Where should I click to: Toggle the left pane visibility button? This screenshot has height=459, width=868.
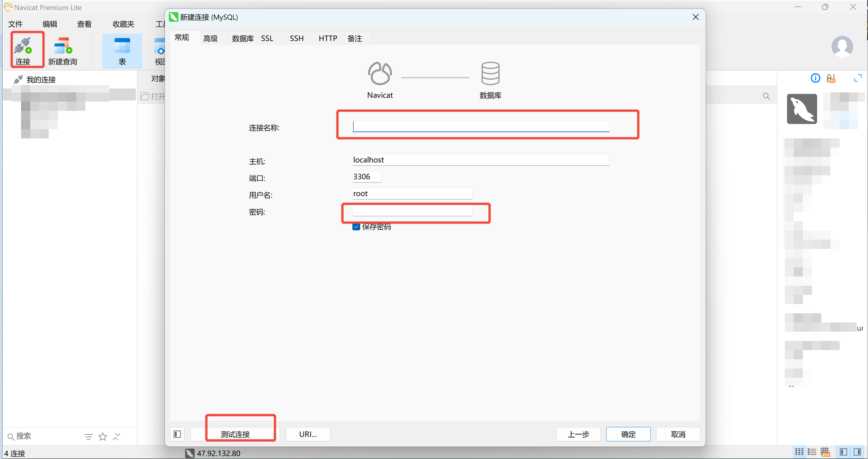(843, 452)
